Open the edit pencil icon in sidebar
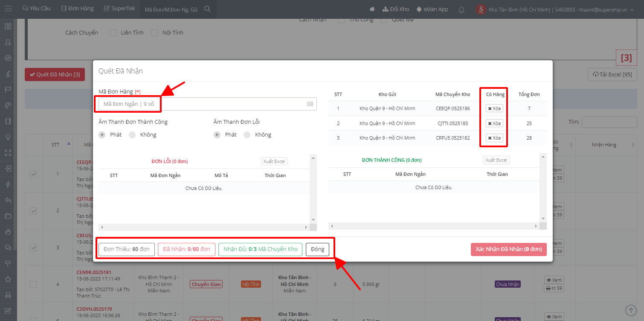Viewport: 644px width, 321px height. pyautogui.click(x=8, y=311)
